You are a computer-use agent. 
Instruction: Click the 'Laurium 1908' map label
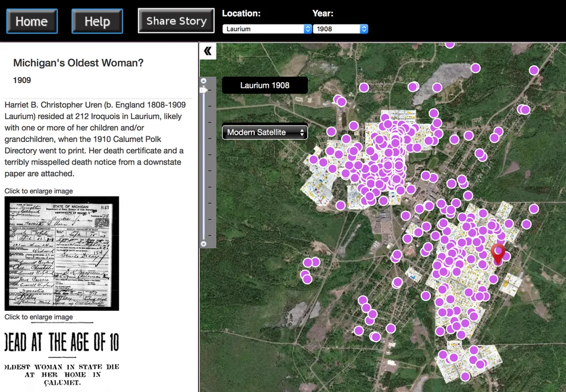pyautogui.click(x=265, y=85)
